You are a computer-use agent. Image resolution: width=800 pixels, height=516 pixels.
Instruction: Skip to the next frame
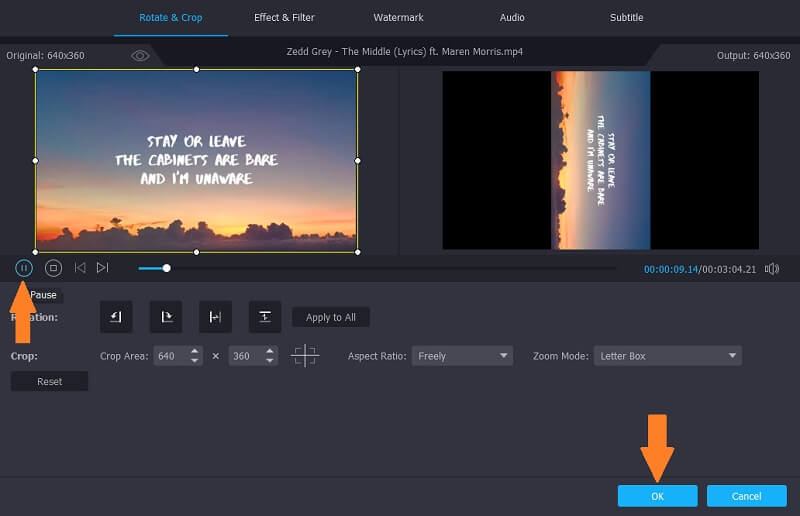pyautogui.click(x=102, y=268)
